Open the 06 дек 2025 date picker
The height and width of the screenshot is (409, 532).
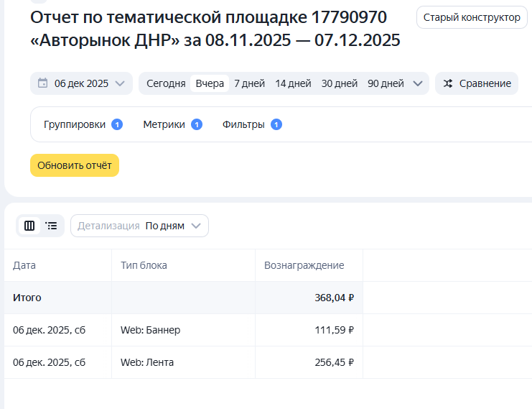click(x=82, y=83)
